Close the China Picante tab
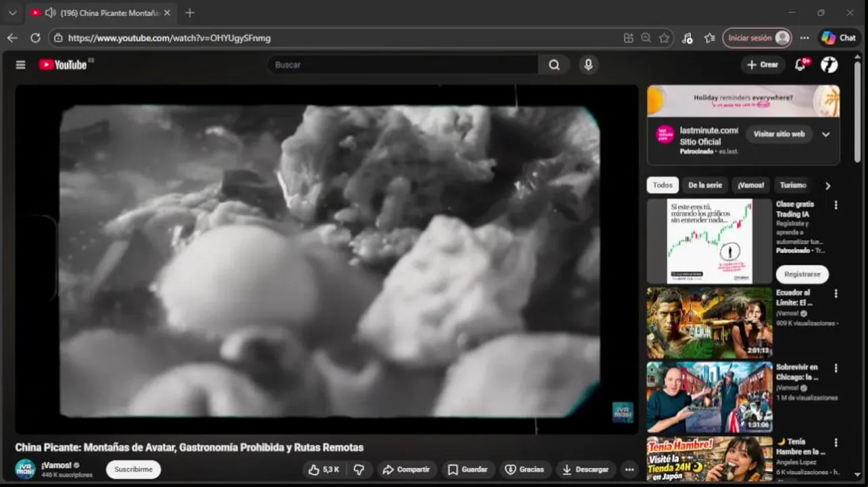This screenshot has width=868, height=487. [x=167, y=13]
